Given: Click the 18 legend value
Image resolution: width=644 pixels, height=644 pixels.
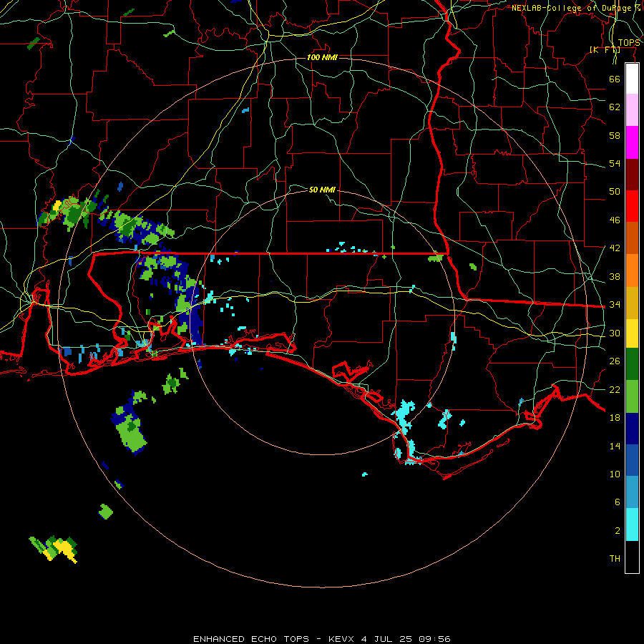Looking at the screenshot, I should point(615,418).
